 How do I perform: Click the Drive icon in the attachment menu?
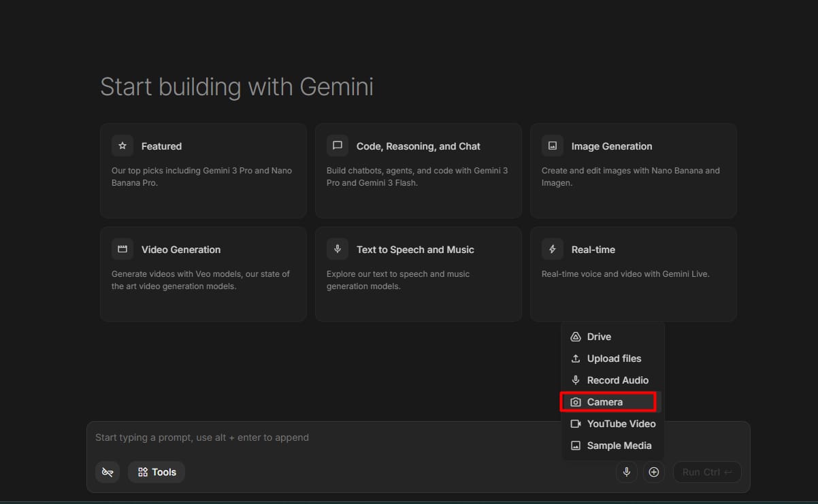[575, 336]
